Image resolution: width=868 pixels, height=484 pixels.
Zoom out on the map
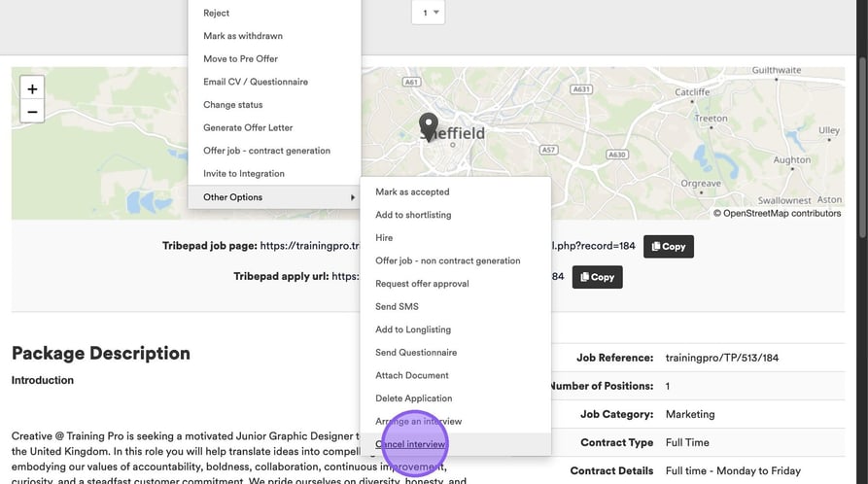(x=32, y=112)
